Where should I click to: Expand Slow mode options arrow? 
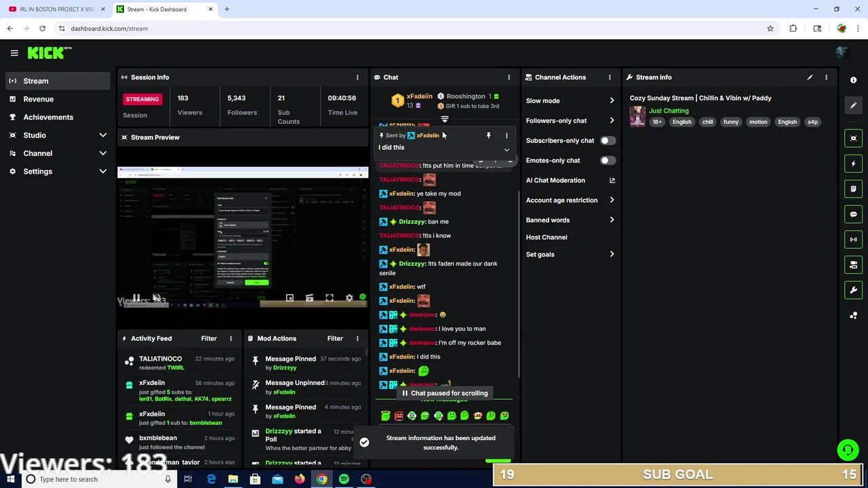click(612, 101)
